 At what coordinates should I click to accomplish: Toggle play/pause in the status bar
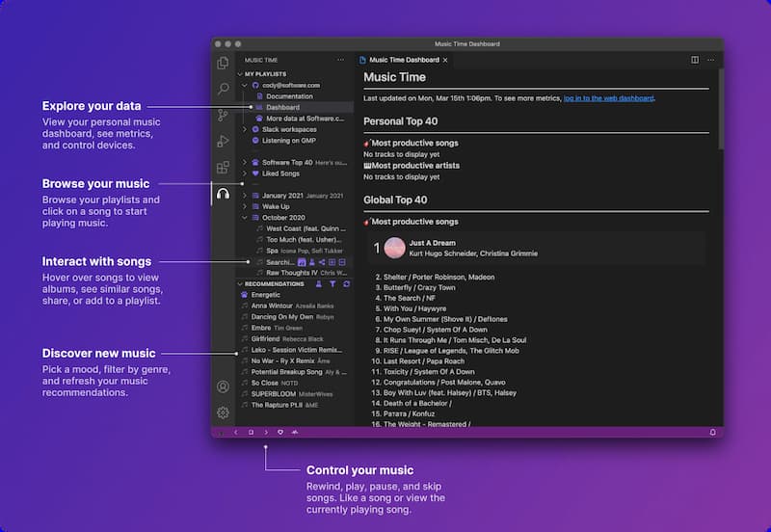pyautogui.click(x=251, y=432)
